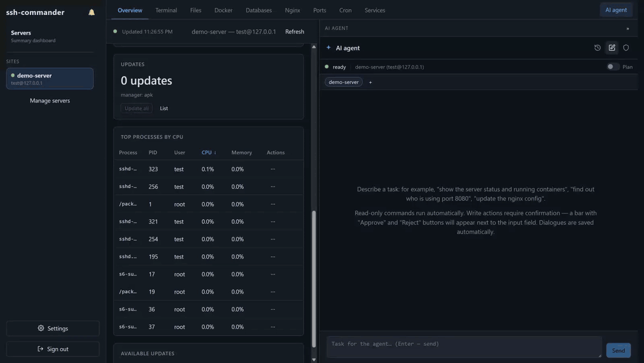Sort processes by CPU column

(209, 152)
